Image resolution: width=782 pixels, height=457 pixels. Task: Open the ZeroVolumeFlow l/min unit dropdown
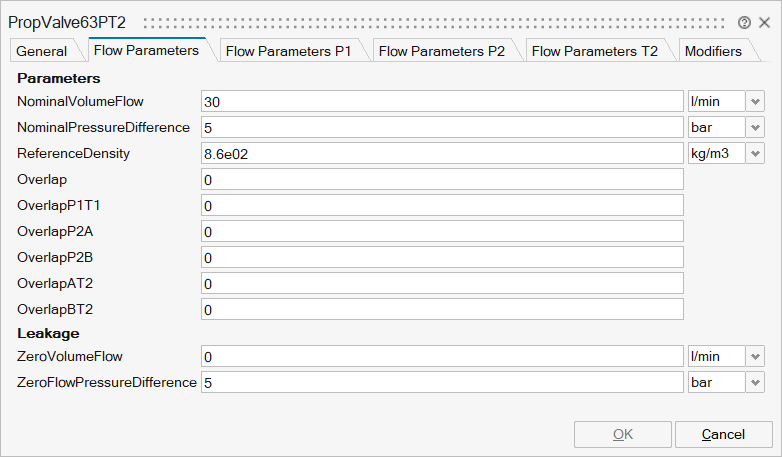pos(755,356)
